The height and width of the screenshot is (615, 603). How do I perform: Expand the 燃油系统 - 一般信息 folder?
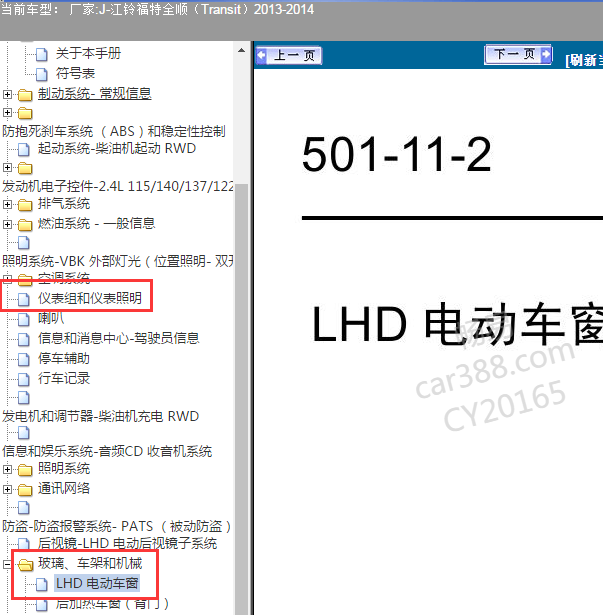7,224
